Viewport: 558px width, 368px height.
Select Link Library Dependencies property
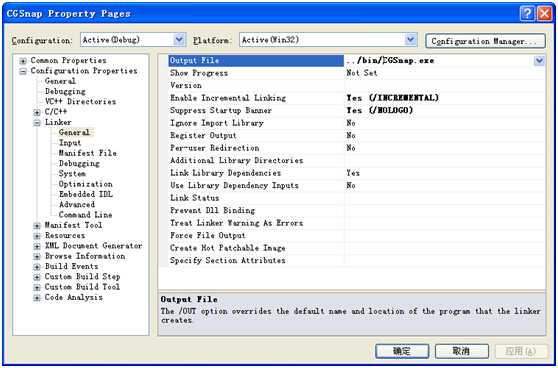(x=226, y=173)
